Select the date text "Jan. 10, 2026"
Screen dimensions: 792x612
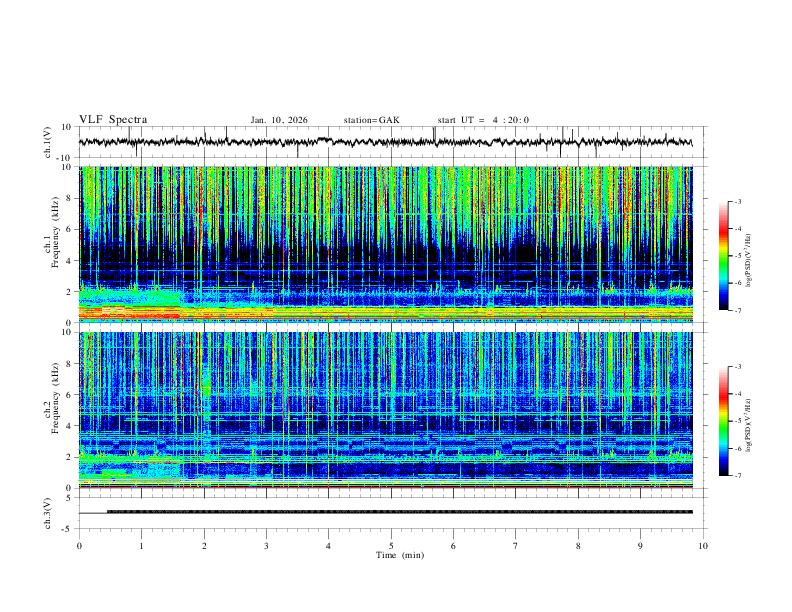[x=279, y=120]
